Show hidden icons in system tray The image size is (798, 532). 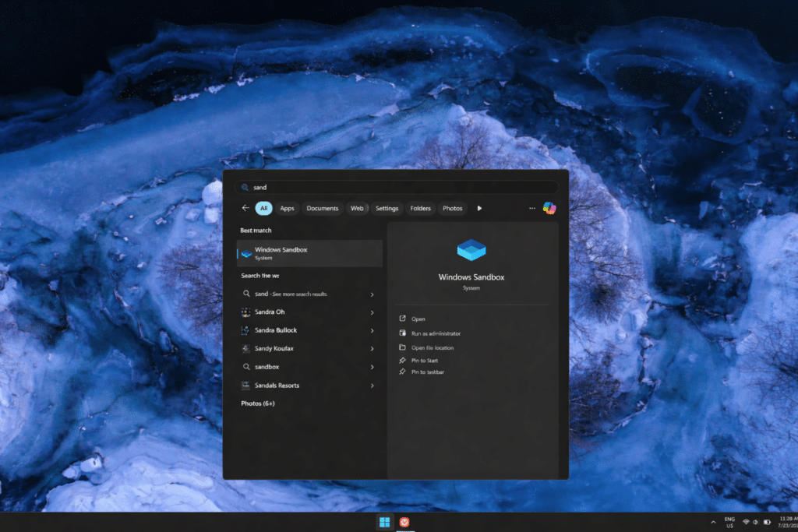pyautogui.click(x=713, y=523)
